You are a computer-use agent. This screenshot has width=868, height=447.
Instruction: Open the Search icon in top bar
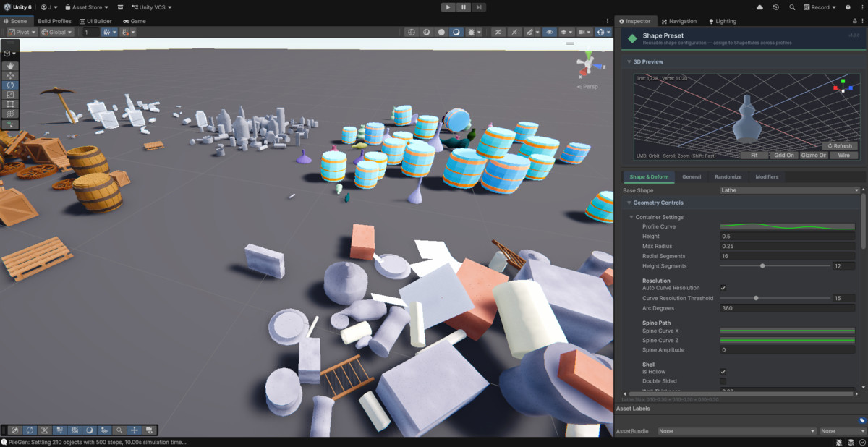click(793, 7)
